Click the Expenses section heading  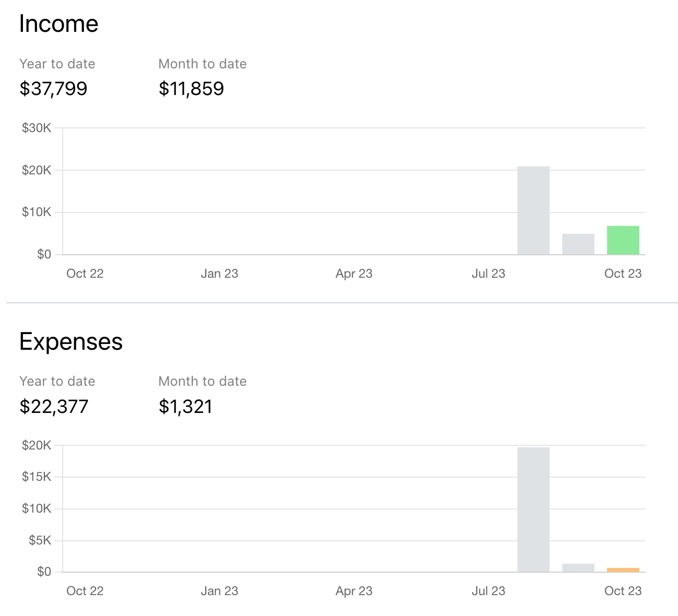pos(71,342)
